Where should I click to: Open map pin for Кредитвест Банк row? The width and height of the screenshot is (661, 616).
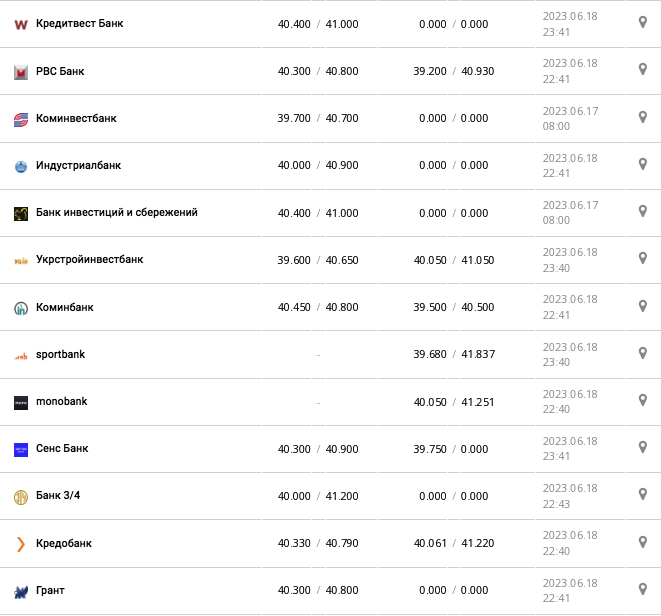click(643, 22)
